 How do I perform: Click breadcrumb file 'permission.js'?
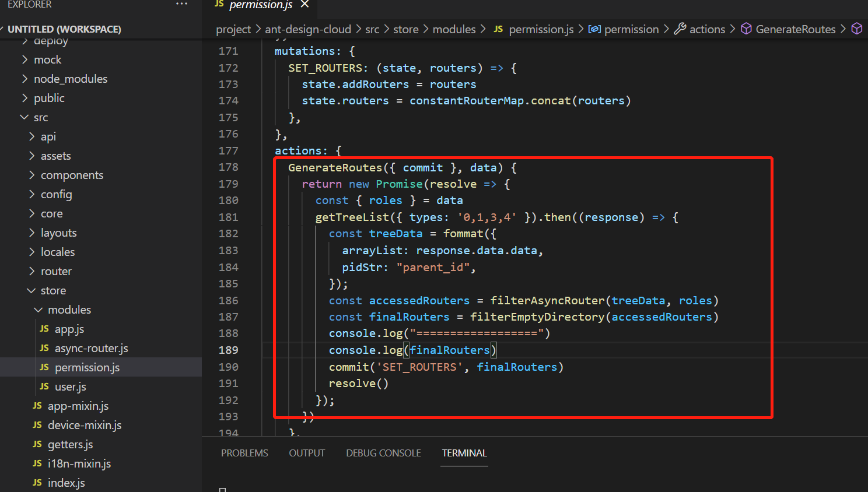(541, 29)
